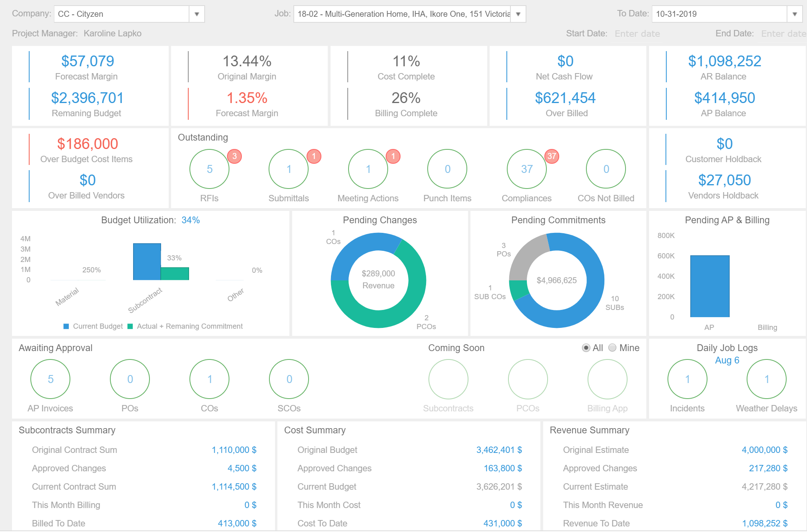Open AP Invoices awaiting approval

coord(50,379)
